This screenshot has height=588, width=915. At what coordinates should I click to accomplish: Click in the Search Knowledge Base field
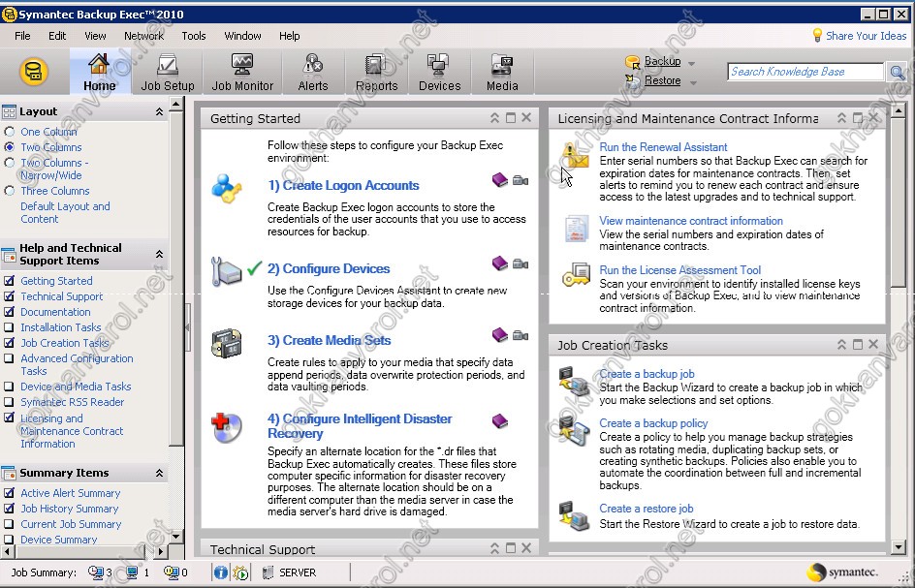coord(804,72)
